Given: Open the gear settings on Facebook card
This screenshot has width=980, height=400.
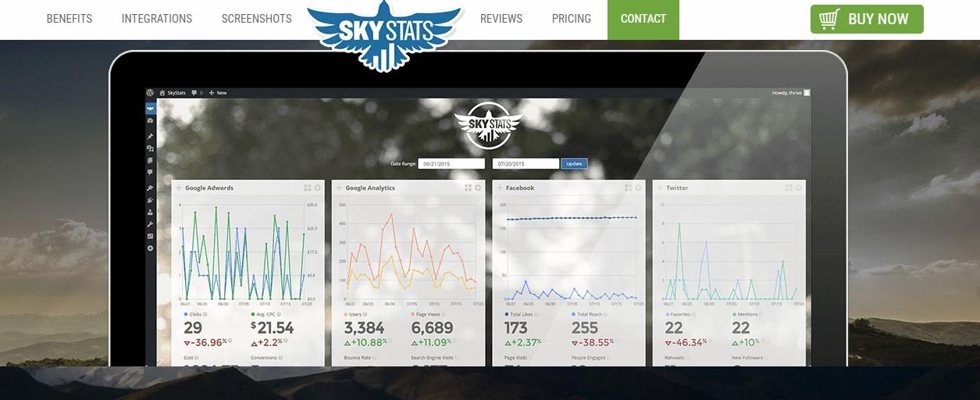Looking at the screenshot, I should click(638, 187).
